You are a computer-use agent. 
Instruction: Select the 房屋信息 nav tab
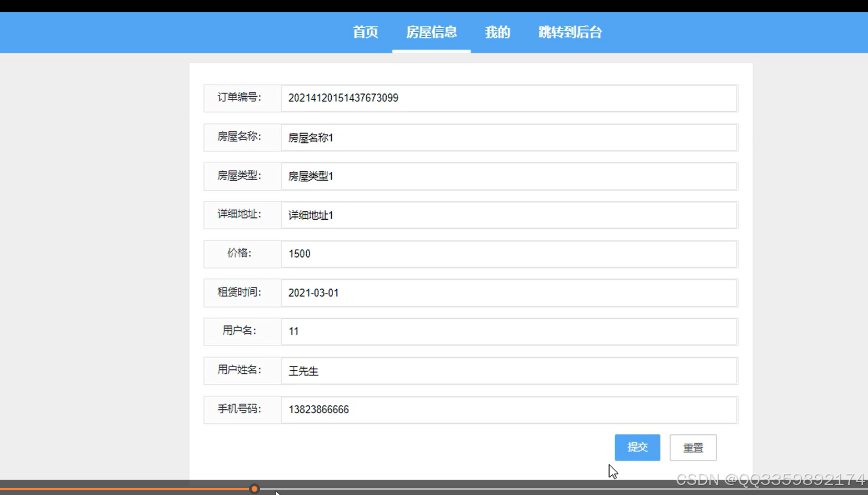pyautogui.click(x=431, y=32)
